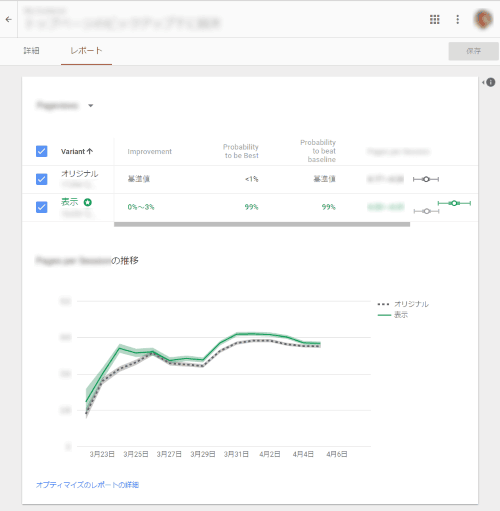The image size is (500, 511).
Task: Click the green 表示 range interval marker
Action: pyautogui.click(x=454, y=203)
